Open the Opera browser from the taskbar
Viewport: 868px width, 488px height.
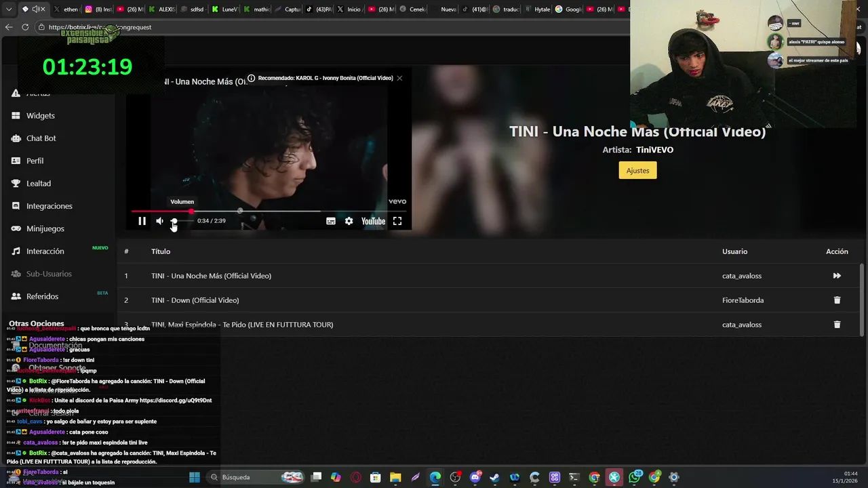pos(356,477)
